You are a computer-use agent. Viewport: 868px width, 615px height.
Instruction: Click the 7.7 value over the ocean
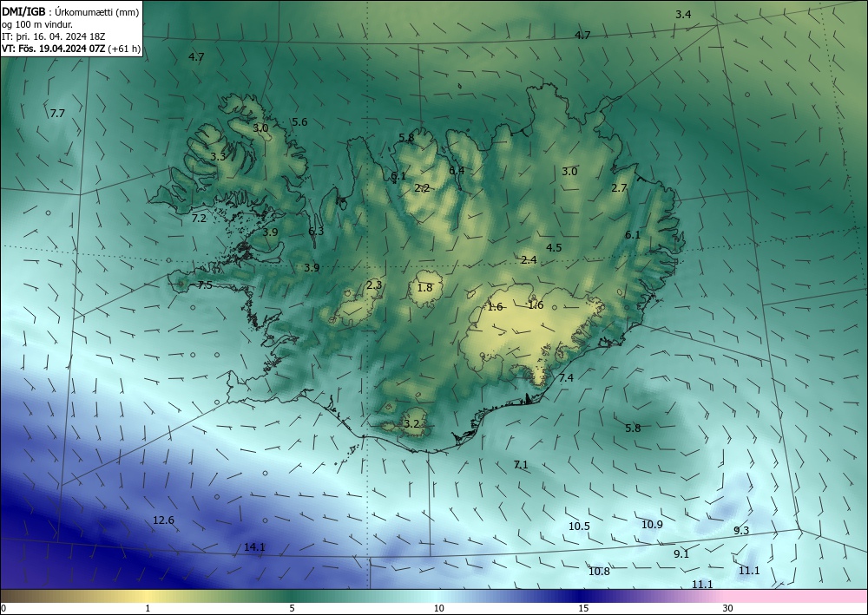57,114
